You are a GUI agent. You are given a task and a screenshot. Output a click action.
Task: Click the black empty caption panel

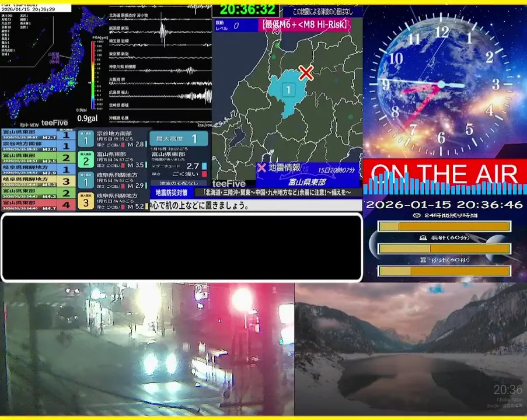point(182,247)
